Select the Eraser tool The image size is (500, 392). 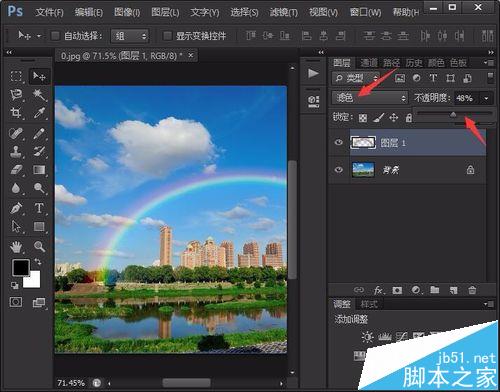pos(16,170)
